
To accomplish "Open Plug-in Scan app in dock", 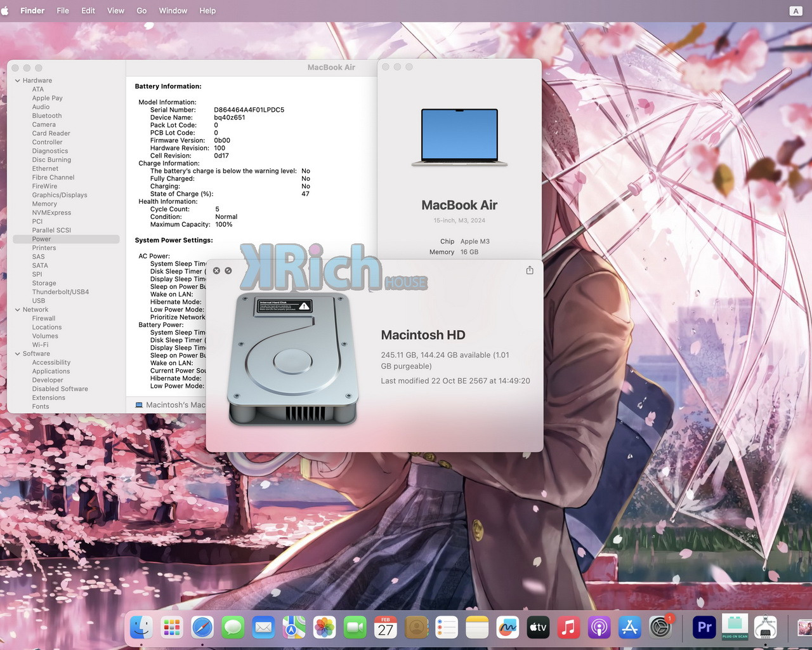I will [x=735, y=628].
